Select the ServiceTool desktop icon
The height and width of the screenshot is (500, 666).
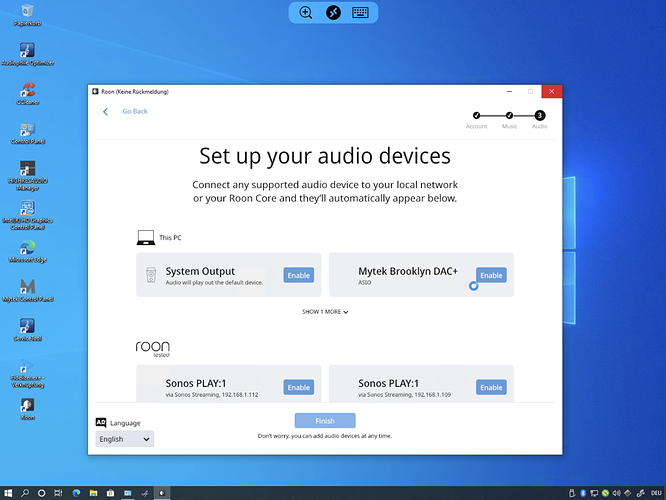[x=27, y=330]
